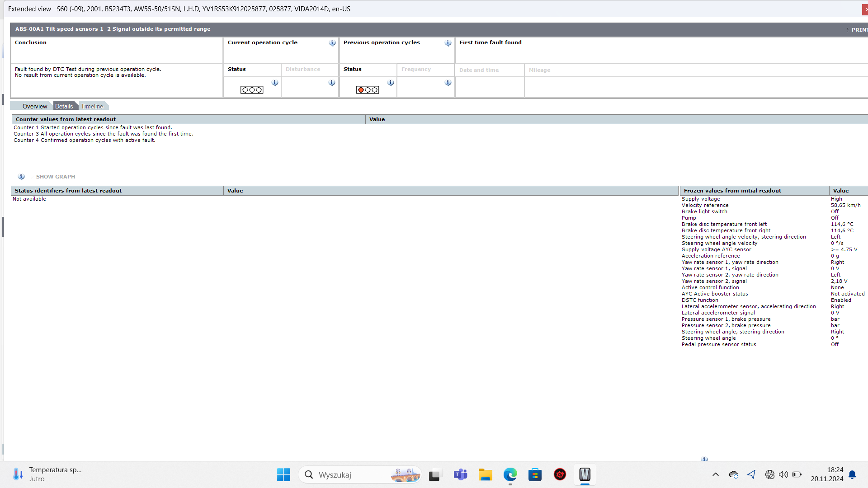Open Microsoft Edge from taskbar
Image resolution: width=868 pixels, height=488 pixels.
point(510,474)
